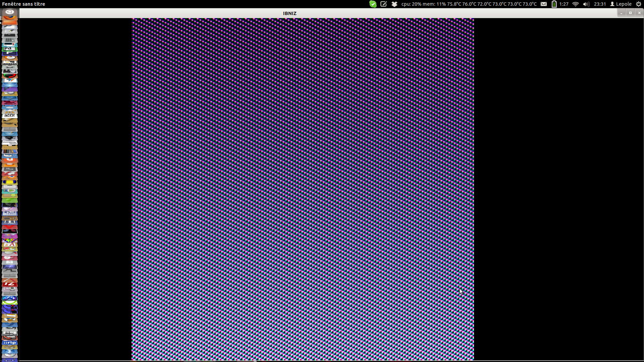Open the aA font viewer dock icon
Screen dimensions: 644x362
pyautogui.click(x=9, y=245)
